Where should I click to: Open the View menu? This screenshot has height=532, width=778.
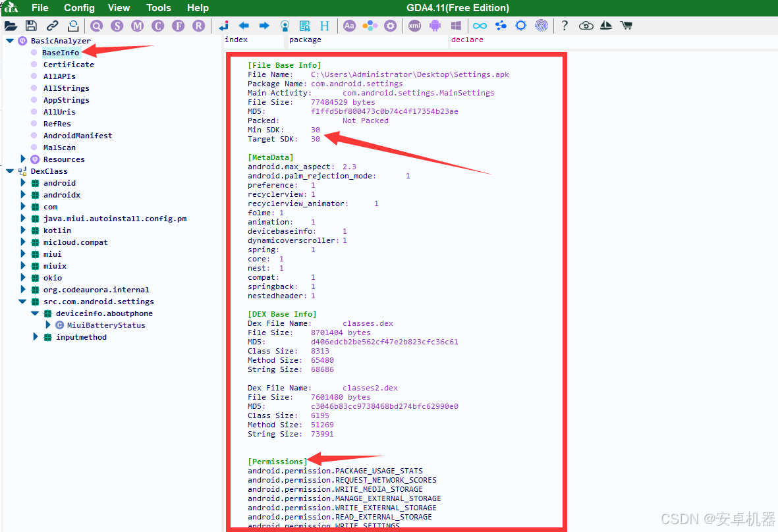(x=119, y=8)
